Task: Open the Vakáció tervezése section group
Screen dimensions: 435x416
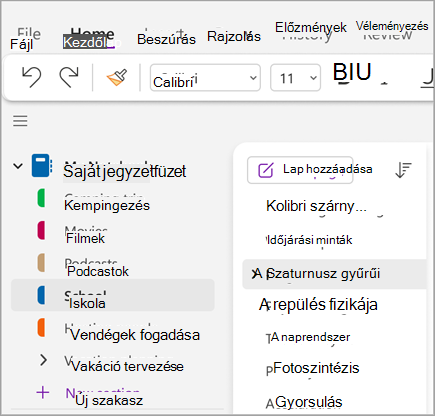Action: (x=127, y=366)
